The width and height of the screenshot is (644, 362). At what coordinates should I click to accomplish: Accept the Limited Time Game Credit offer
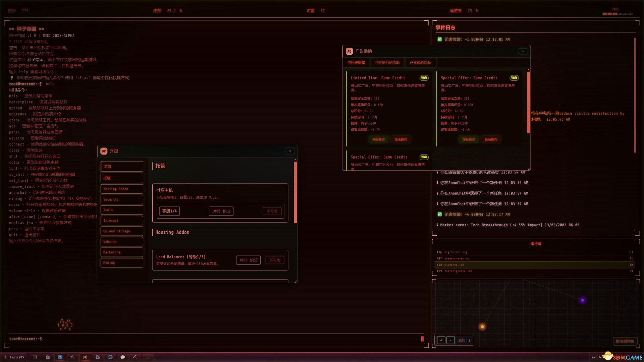pyautogui.click(x=378, y=139)
